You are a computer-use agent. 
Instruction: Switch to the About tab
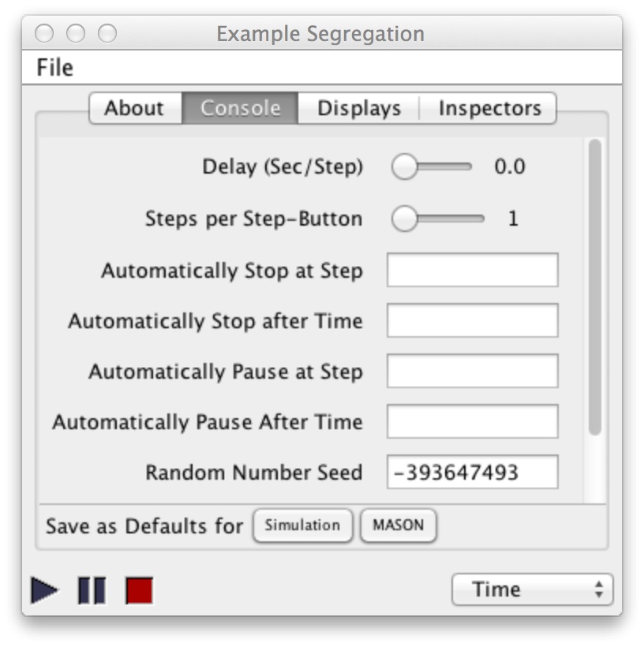pos(135,108)
